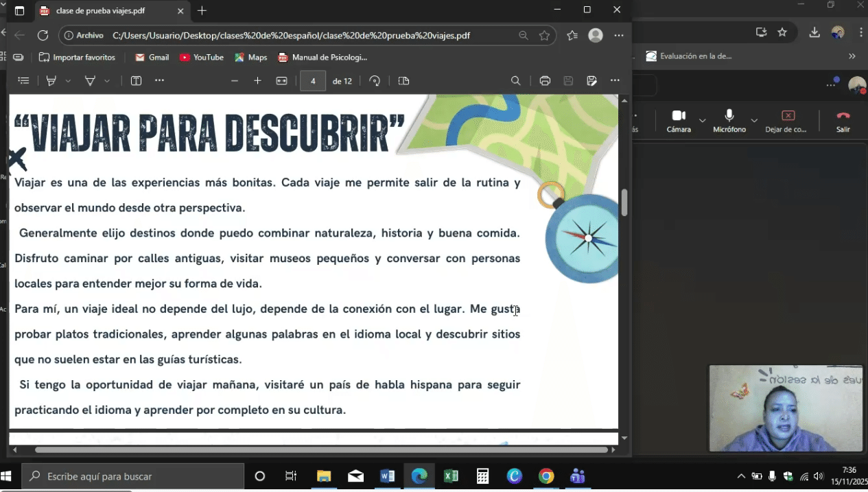Expand the Cámara options arrow

point(702,121)
